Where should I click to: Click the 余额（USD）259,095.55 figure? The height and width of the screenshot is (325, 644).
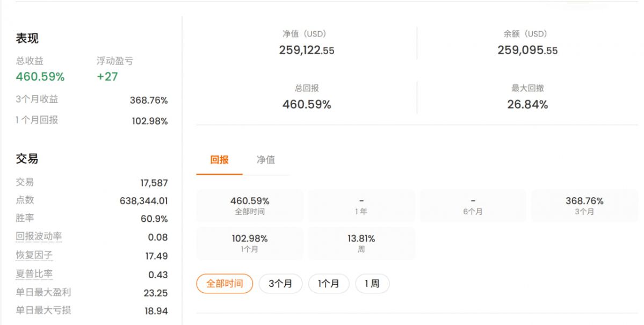coord(527,50)
